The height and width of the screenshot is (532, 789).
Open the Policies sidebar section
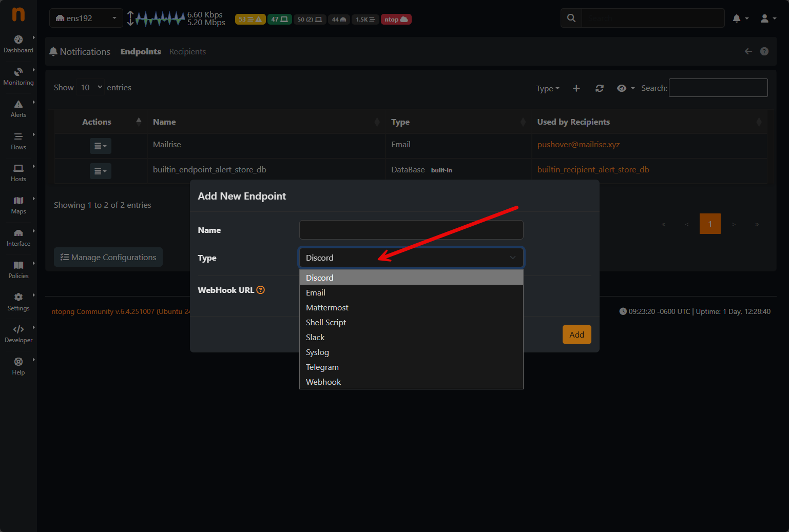click(x=18, y=270)
